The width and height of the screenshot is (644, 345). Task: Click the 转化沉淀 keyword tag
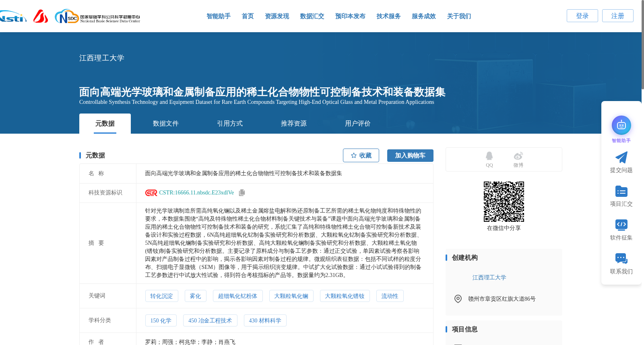click(x=161, y=296)
